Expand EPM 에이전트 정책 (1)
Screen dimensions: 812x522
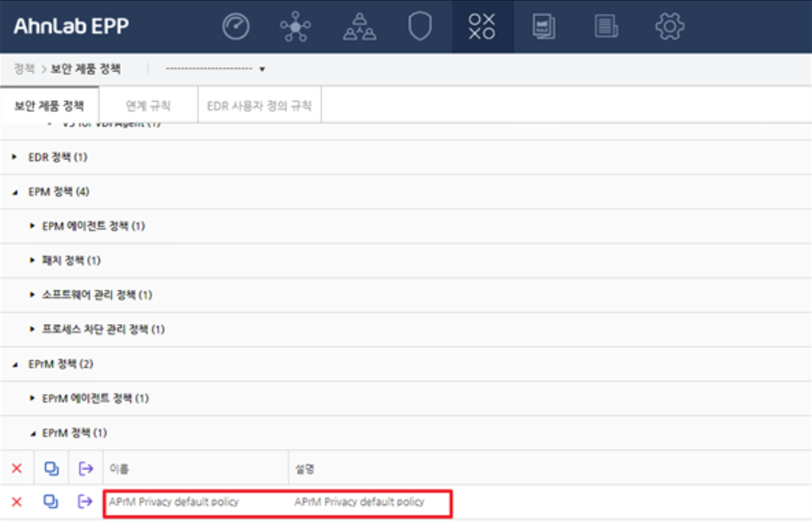(32, 226)
